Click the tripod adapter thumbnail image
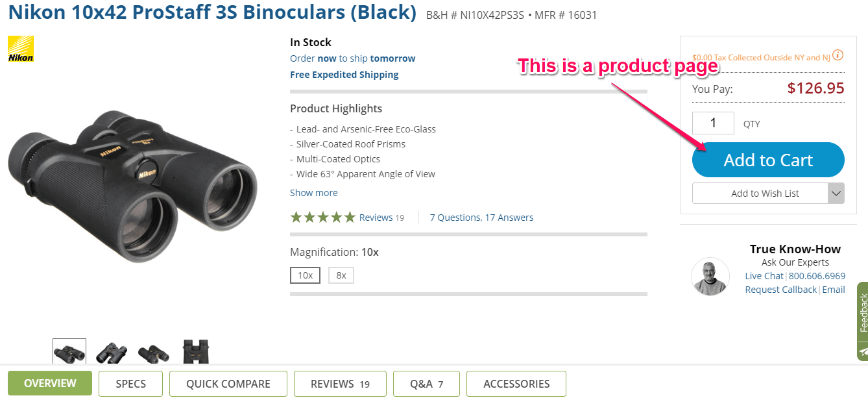Image resolution: width=868 pixels, height=400 pixels. pyautogui.click(x=195, y=351)
